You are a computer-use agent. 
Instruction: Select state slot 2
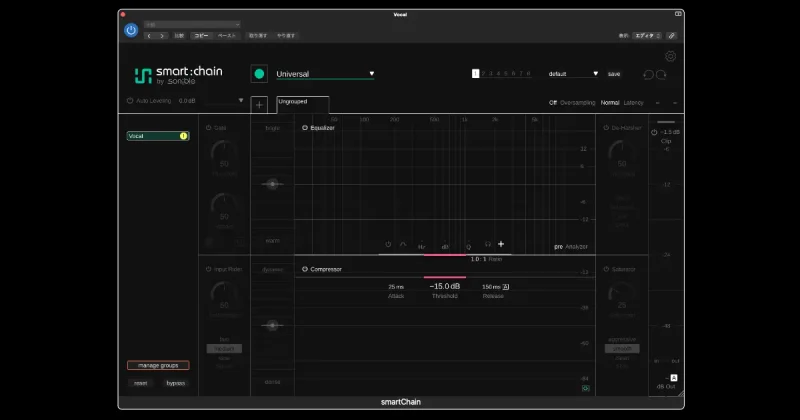(x=484, y=73)
